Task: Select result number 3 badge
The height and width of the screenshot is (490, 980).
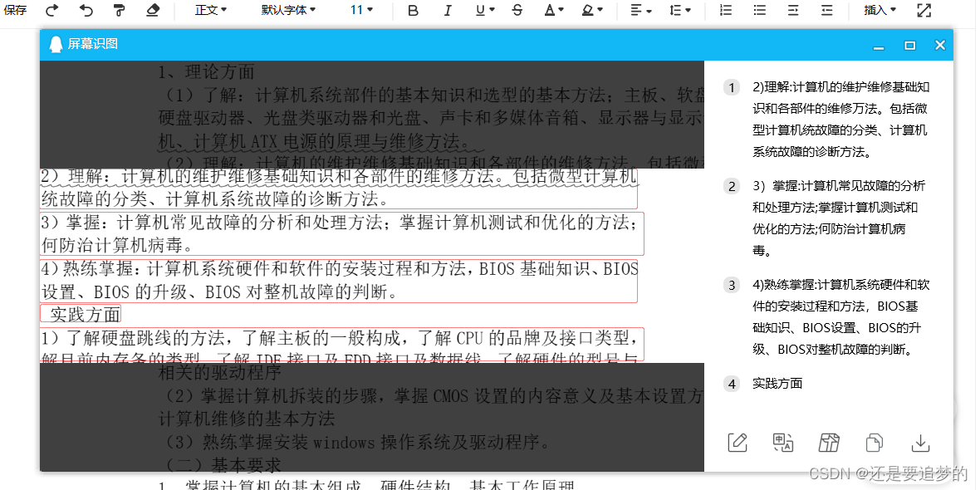Action: pos(731,286)
